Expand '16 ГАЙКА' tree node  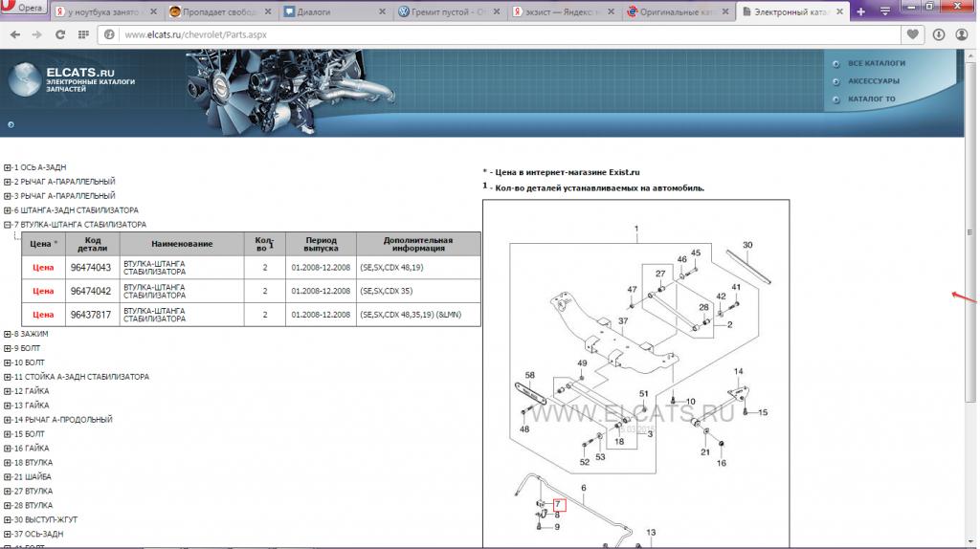click(8, 449)
